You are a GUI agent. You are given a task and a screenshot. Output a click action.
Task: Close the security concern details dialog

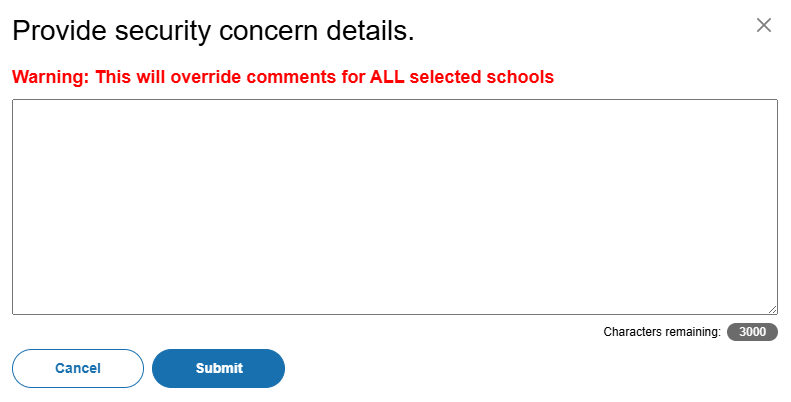764,25
